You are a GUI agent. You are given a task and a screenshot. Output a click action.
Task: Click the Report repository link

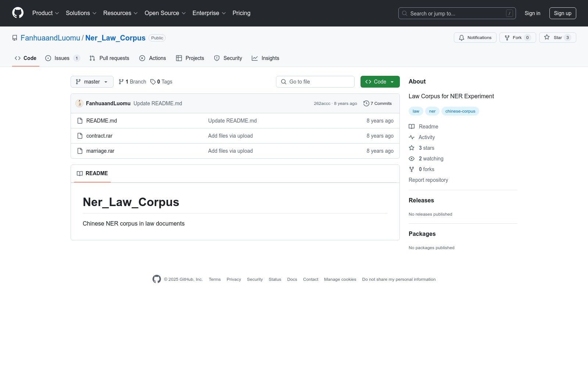point(428,180)
